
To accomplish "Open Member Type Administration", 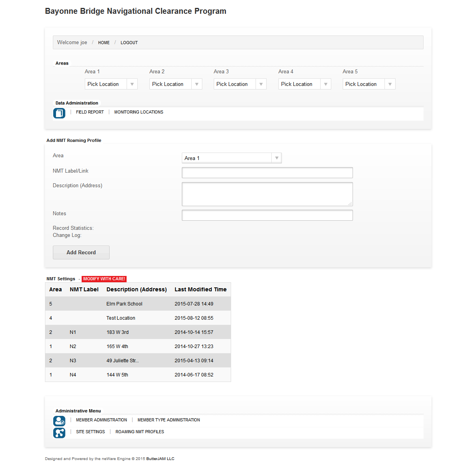I will 168,420.
